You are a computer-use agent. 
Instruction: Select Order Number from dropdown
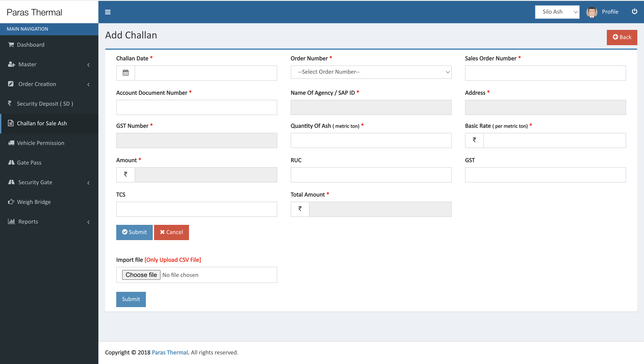(371, 71)
